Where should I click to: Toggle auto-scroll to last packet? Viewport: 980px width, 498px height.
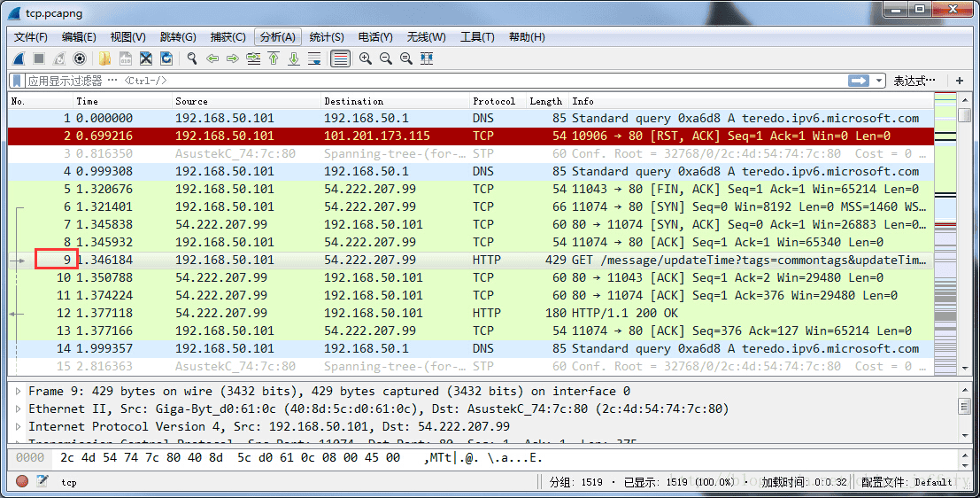(314, 58)
